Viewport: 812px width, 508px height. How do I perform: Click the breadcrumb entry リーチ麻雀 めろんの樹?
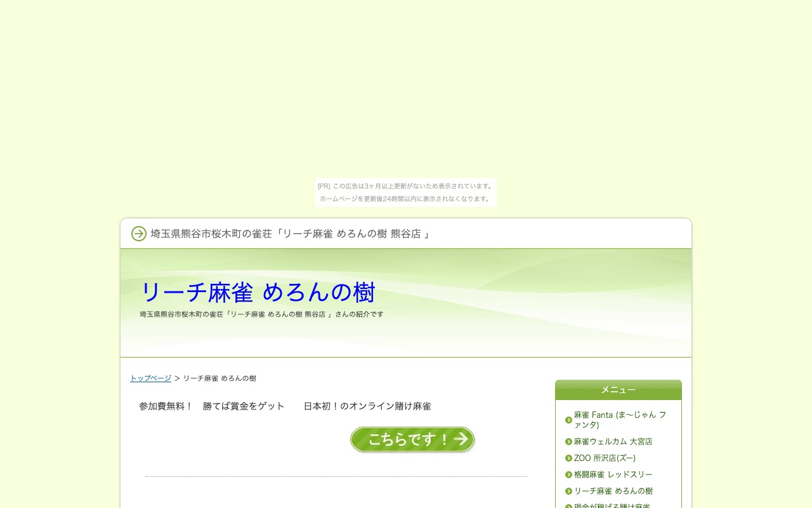219,378
